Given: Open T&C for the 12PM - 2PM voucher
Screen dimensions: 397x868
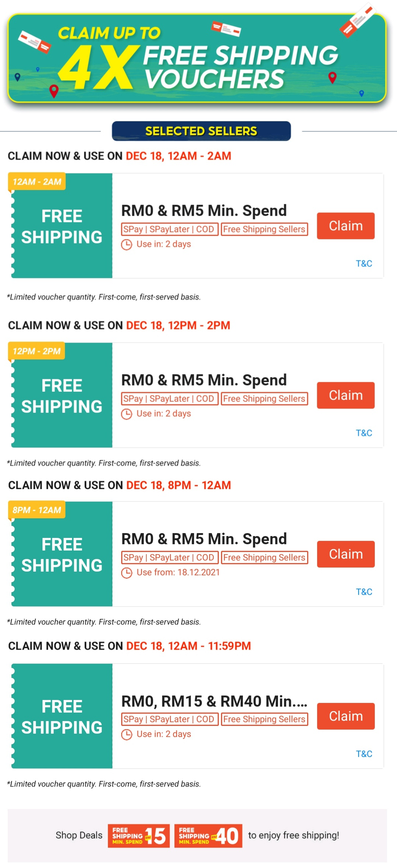Looking at the screenshot, I should pos(364,433).
